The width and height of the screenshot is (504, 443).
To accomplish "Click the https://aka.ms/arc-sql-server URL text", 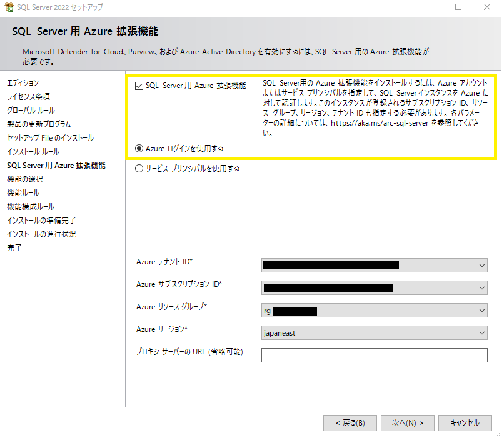I will tap(380, 123).
